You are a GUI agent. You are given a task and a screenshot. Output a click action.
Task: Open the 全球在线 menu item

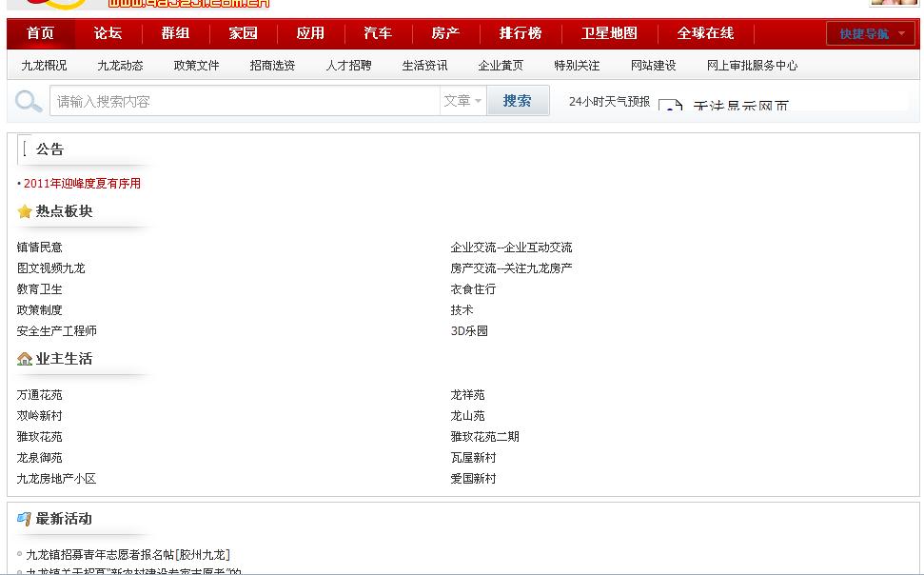705,33
